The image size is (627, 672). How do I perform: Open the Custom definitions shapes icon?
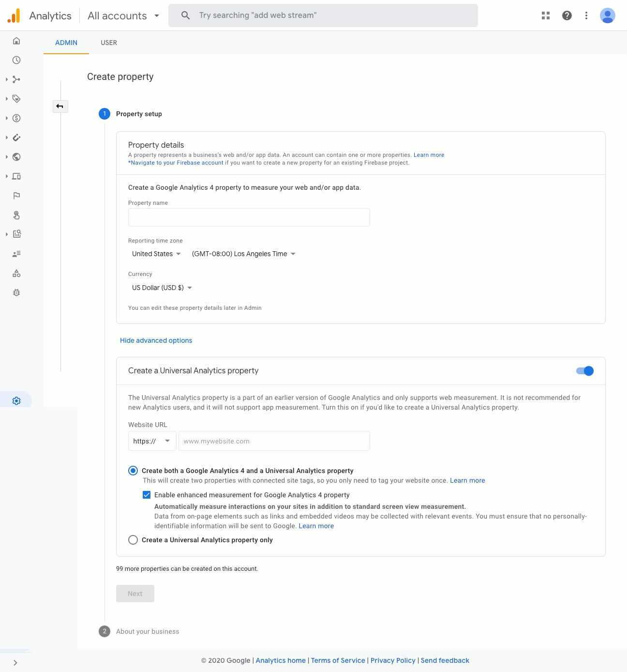(16, 273)
